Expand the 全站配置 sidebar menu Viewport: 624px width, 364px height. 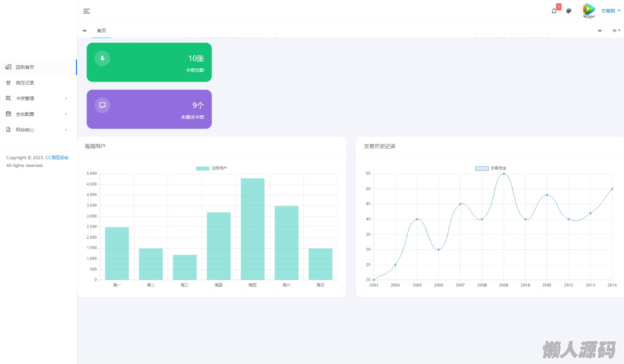click(x=38, y=114)
